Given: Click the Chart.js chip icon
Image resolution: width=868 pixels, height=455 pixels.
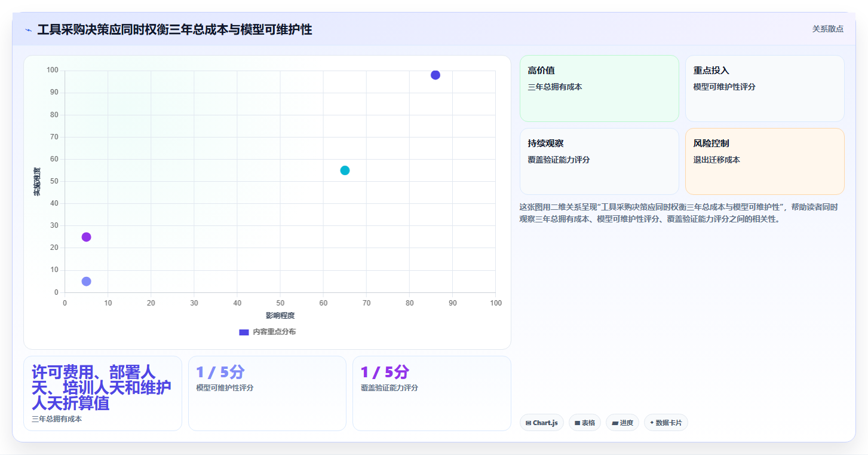Looking at the screenshot, I should coord(529,423).
